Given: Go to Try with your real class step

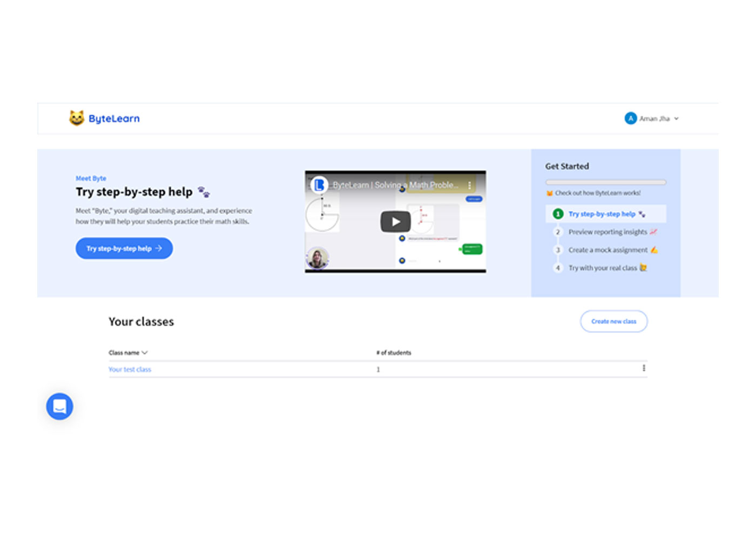Looking at the screenshot, I should pyautogui.click(x=603, y=268).
